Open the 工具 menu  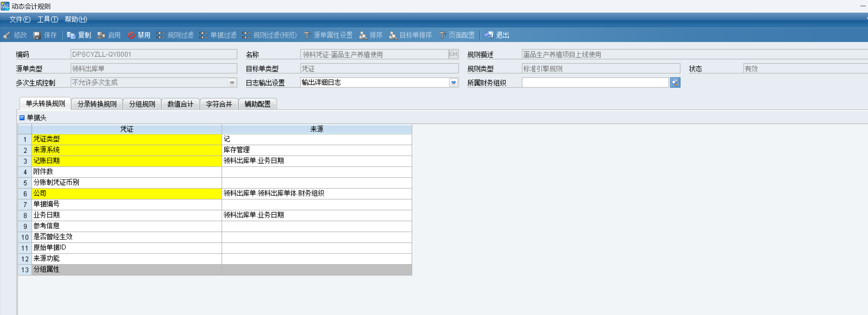[x=47, y=19]
